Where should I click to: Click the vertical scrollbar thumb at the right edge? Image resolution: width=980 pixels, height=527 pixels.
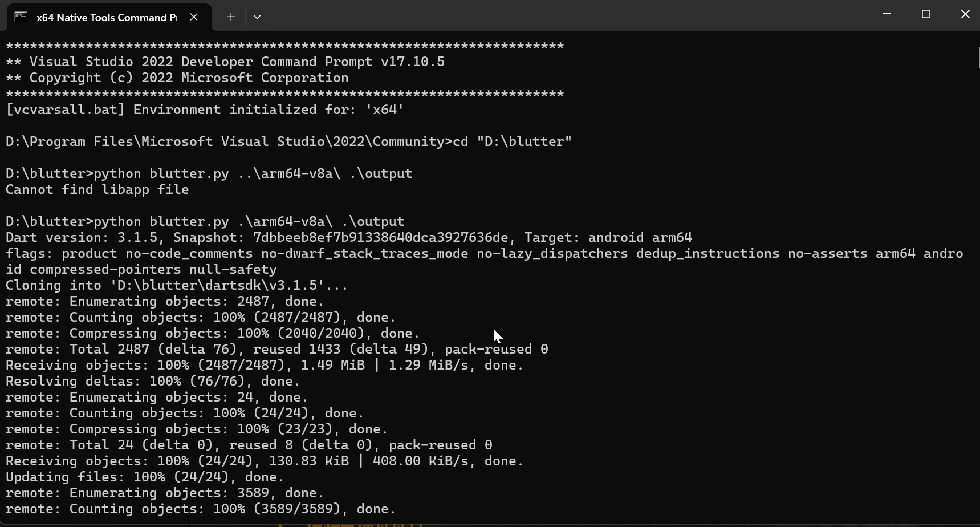click(x=978, y=58)
